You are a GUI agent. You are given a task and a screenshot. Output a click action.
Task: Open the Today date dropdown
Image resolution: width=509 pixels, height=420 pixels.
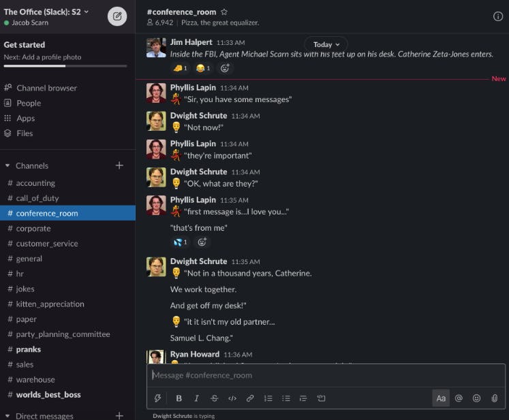[x=326, y=44]
